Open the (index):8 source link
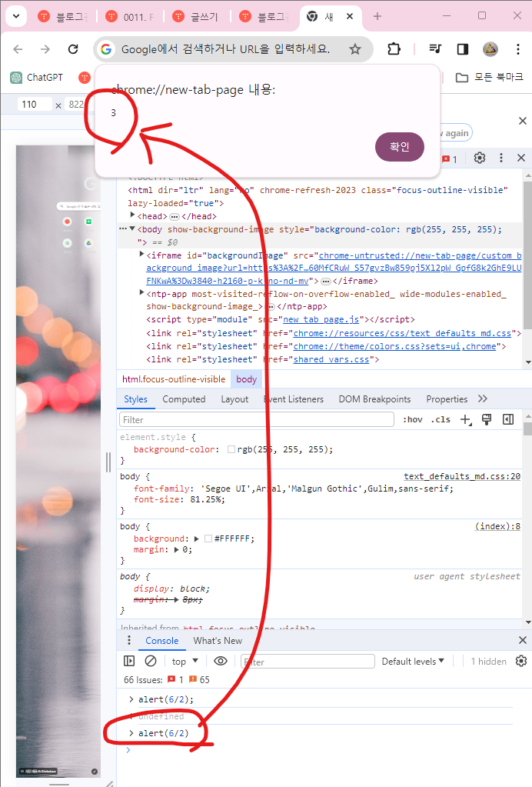Viewport: 532px width, 787px height. pyautogui.click(x=497, y=526)
